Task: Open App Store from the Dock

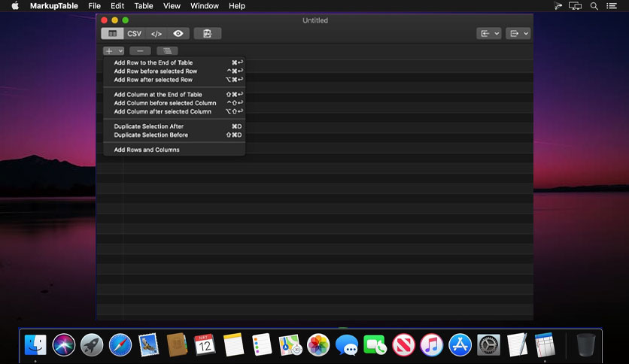Action: [x=460, y=344]
